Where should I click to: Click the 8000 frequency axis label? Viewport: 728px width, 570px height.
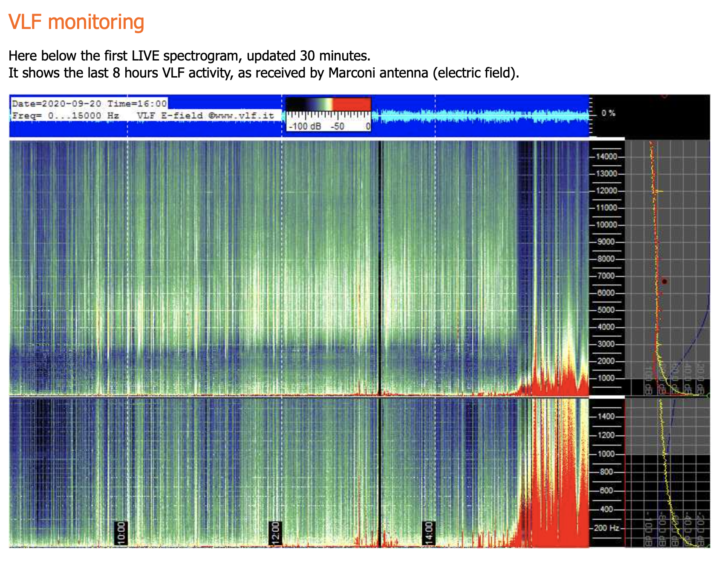click(606, 259)
